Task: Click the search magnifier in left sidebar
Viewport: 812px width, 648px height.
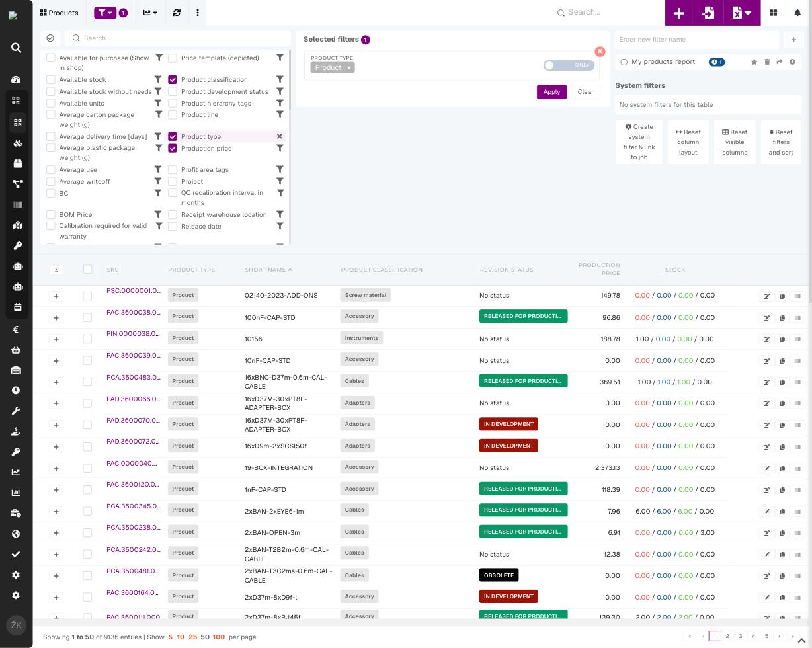Action: coord(17,48)
